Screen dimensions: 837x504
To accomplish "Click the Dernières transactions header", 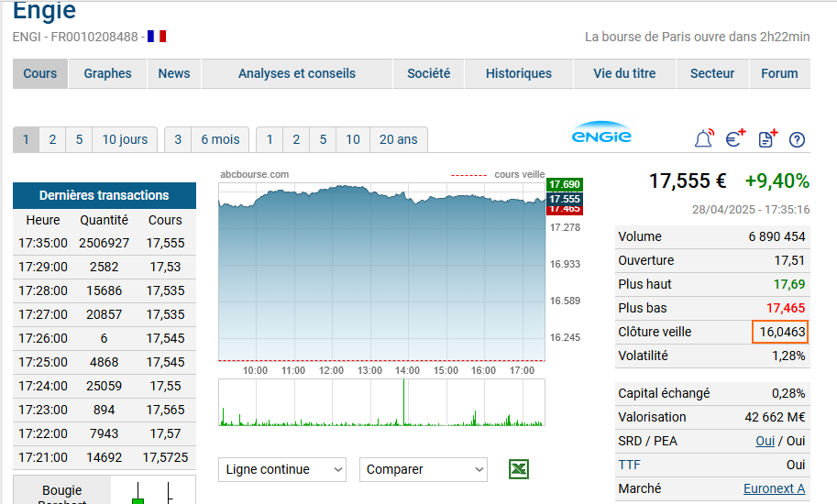I will pyautogui.click(x=105, y=195).
